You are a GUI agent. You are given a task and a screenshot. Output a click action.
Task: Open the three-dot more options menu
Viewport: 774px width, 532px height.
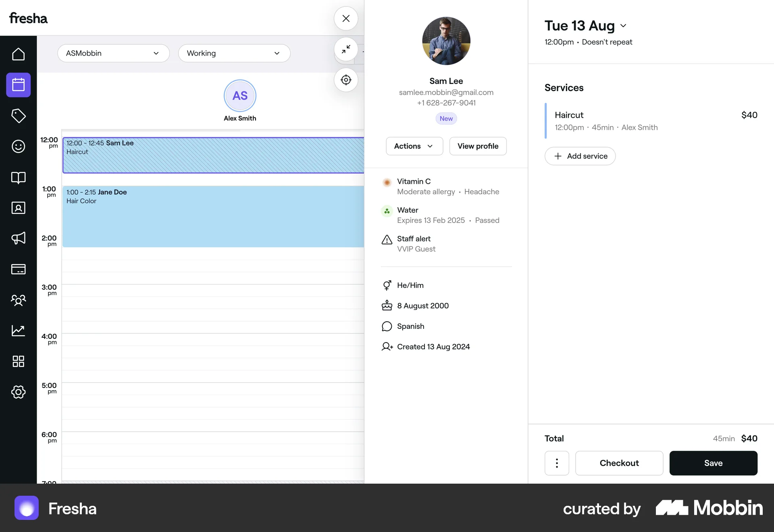557,463
